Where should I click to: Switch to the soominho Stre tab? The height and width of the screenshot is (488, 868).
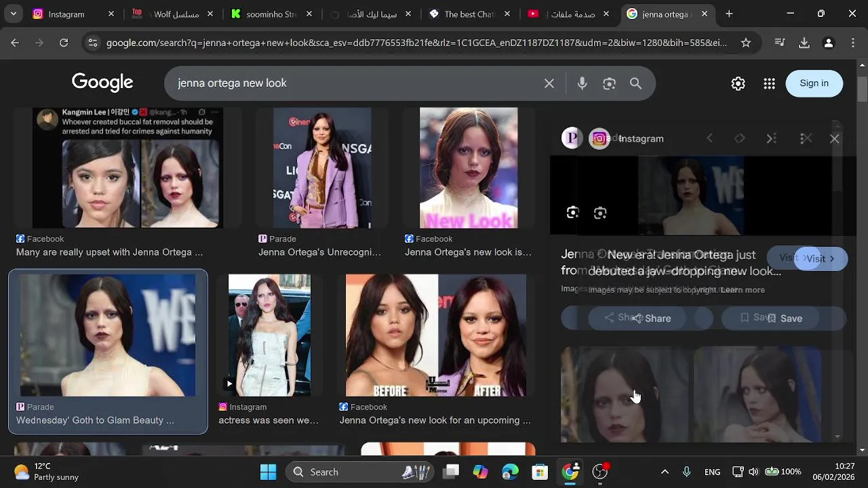(x=271, y=14)
